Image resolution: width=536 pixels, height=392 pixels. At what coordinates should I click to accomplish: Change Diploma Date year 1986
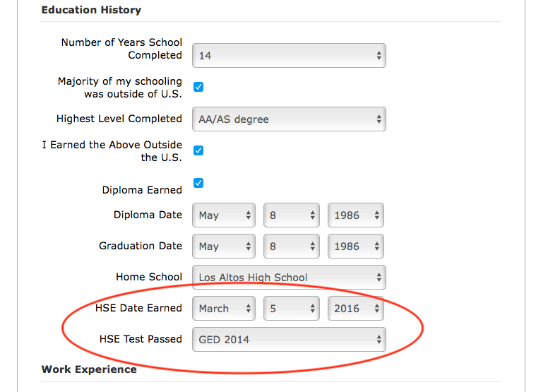(356, 215)
